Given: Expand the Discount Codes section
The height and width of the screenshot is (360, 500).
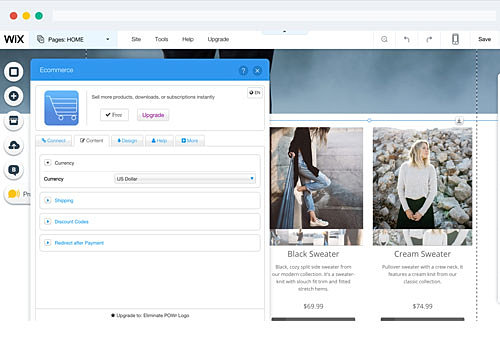Looking at the screenshot, I should [x=150, y=222].
